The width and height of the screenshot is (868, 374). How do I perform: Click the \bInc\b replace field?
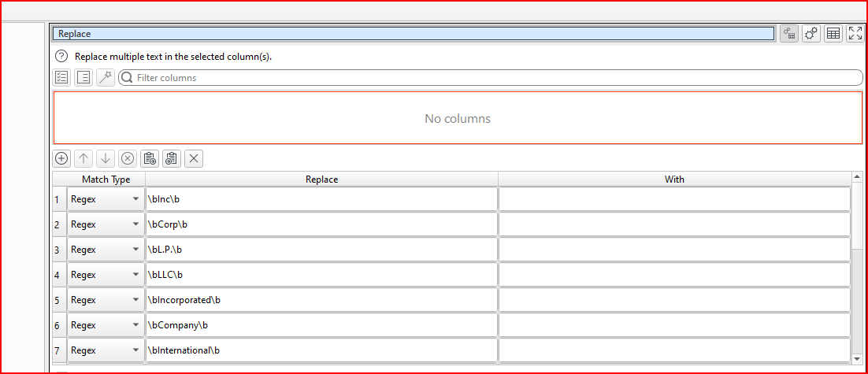click(x=321, y=199)
